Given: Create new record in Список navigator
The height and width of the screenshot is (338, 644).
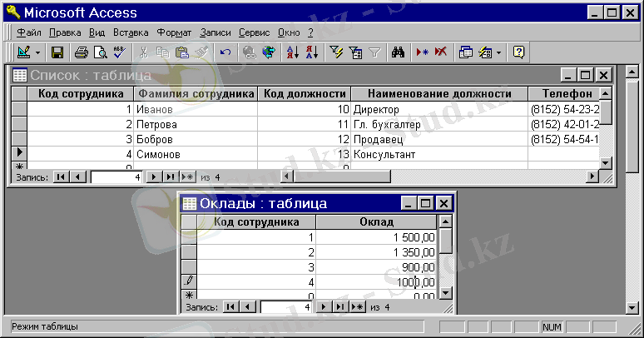Looking at the screenshot, I should pyautogui.click(x=188, y=177).
